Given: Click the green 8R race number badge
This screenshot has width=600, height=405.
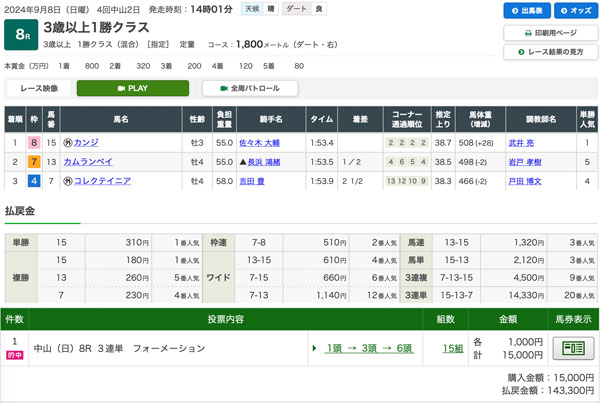Looking at the screenshot, I should [x=21, y=35].
